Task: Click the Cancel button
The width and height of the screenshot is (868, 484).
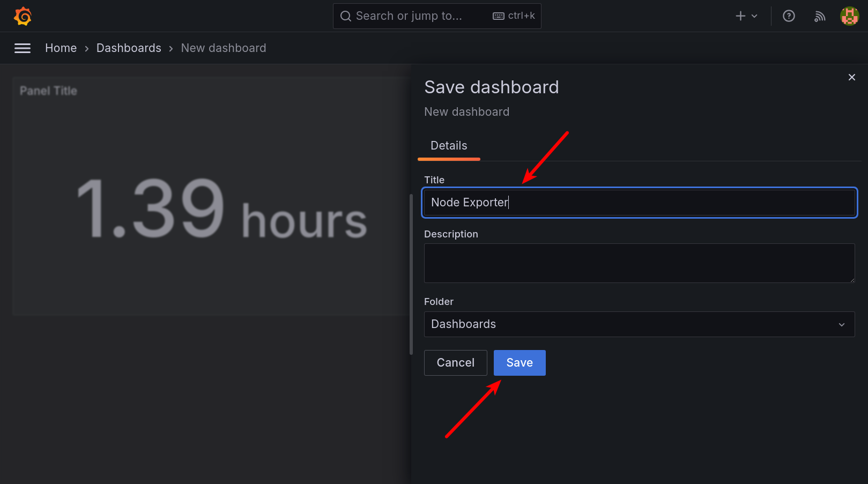Action: click(456, 363)
